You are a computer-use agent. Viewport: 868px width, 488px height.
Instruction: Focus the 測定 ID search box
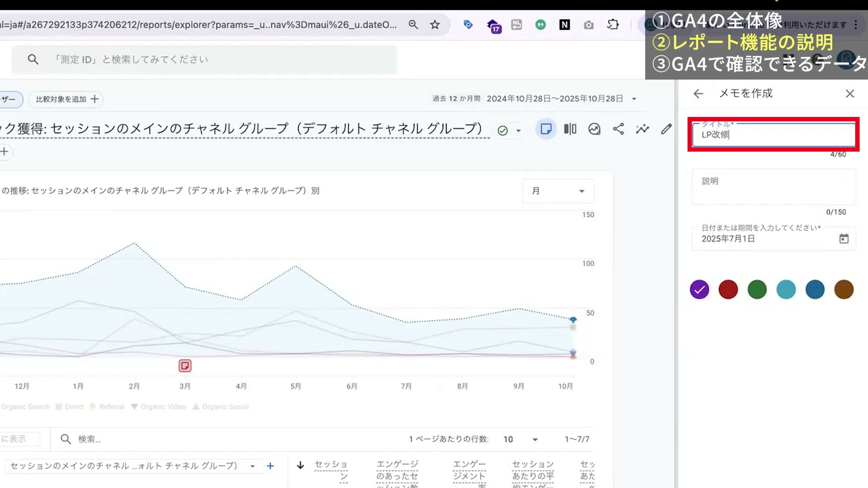(x=204, y=59)
